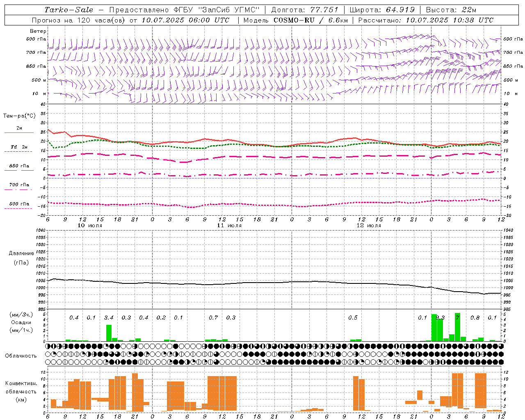Click the 0.5 precipitation total value

click(x=353, y=317)
